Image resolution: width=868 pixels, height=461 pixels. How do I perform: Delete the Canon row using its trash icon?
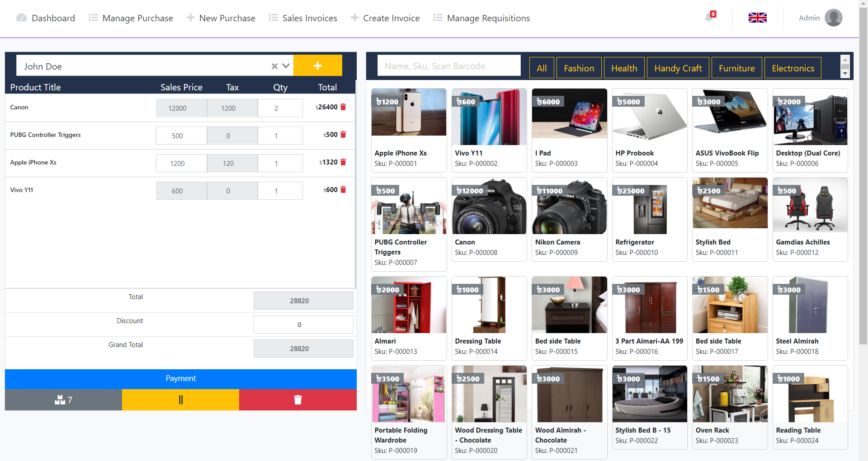click(x=343, y=107)
